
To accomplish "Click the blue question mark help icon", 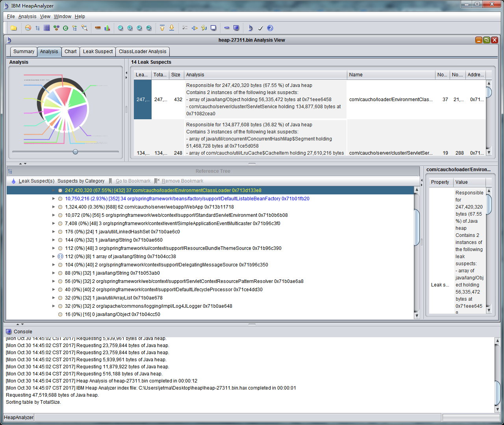I will click(x=270, y=28).
